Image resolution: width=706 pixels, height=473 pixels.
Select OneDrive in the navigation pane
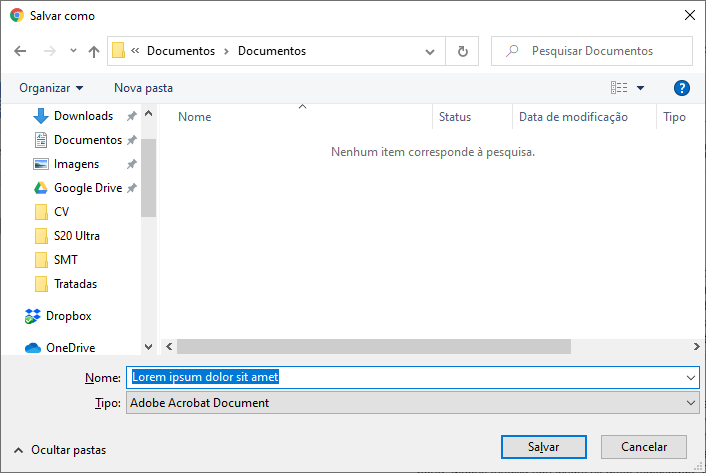pos(70,348)
